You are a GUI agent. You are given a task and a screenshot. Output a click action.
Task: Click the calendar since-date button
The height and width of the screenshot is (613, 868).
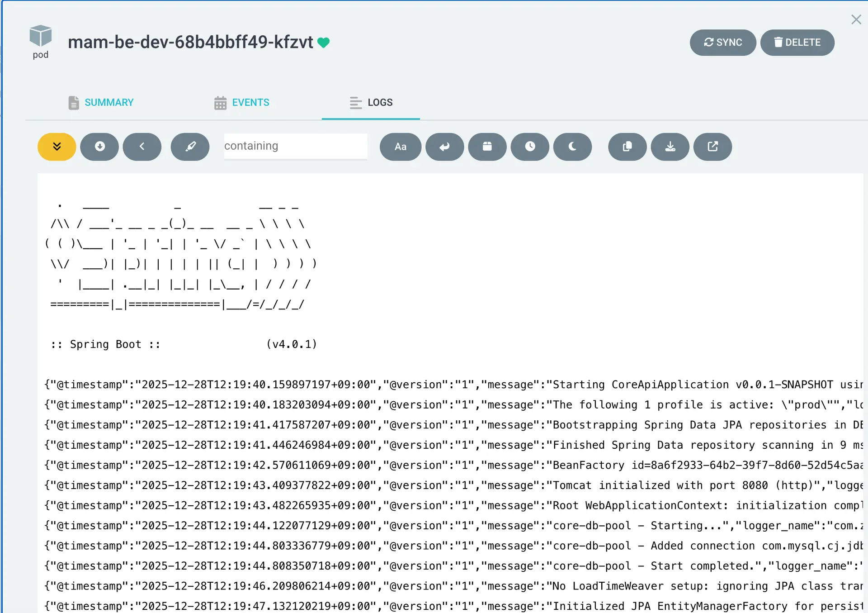pos(487,147)
